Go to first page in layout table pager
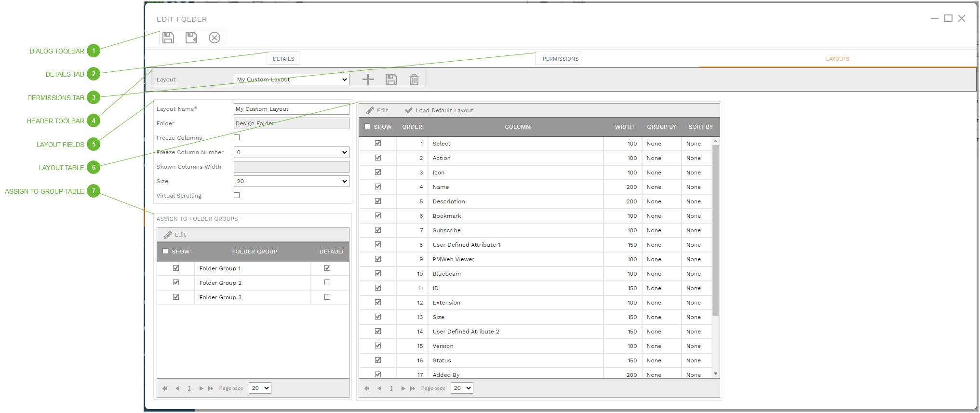Viewport: 980px width, 413px height. (x=367, y=388)
